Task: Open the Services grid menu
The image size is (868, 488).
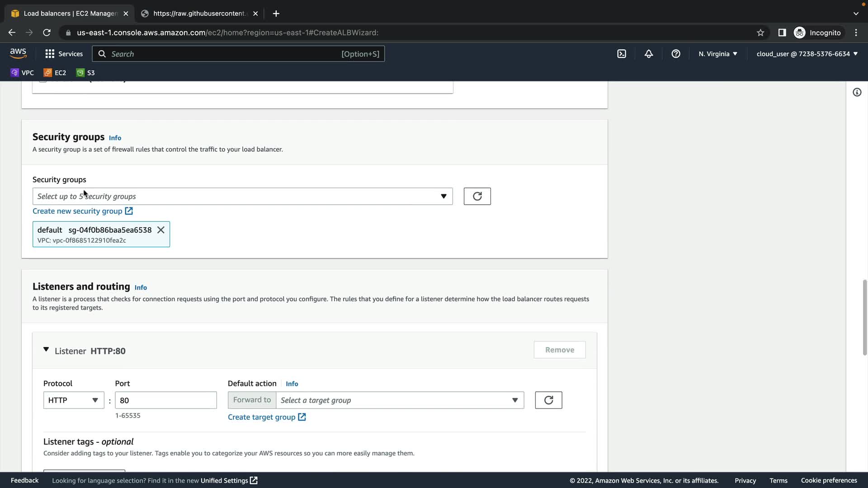Action: pyautogui.click(x=64, y=54)
